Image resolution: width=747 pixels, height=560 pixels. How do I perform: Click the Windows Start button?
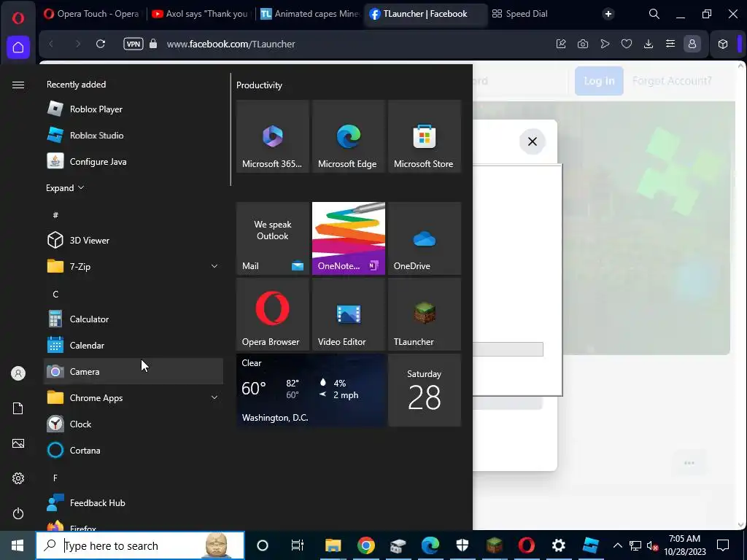pyautogui.click(x=18, y=545)
